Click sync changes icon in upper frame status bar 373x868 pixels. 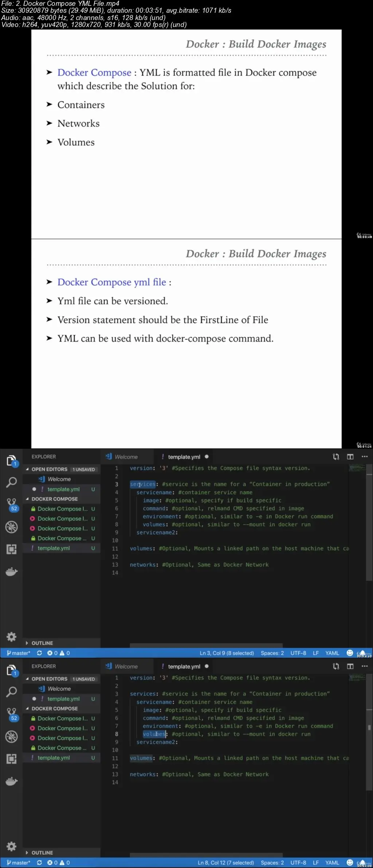pos(39,653)
